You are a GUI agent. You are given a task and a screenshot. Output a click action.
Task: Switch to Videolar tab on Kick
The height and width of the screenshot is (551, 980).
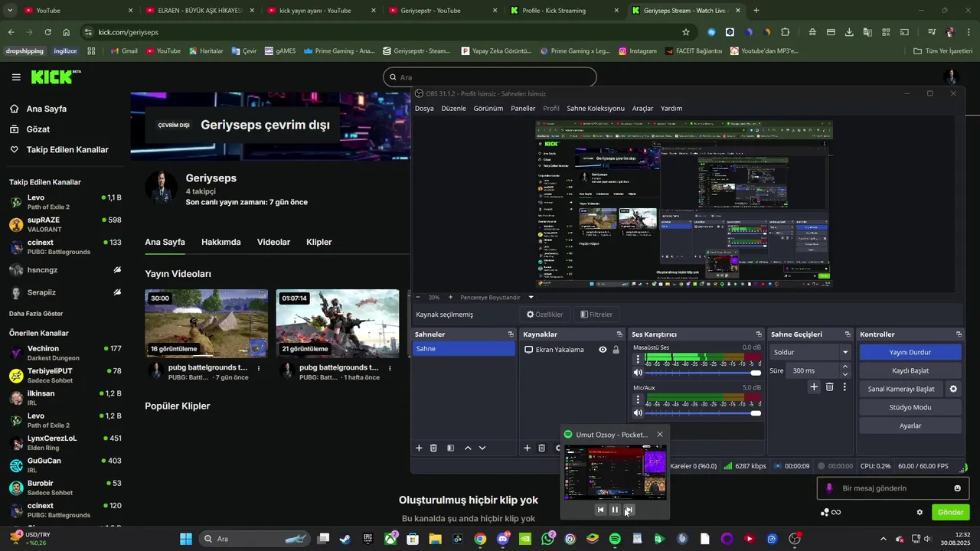(x=273, y=242)
